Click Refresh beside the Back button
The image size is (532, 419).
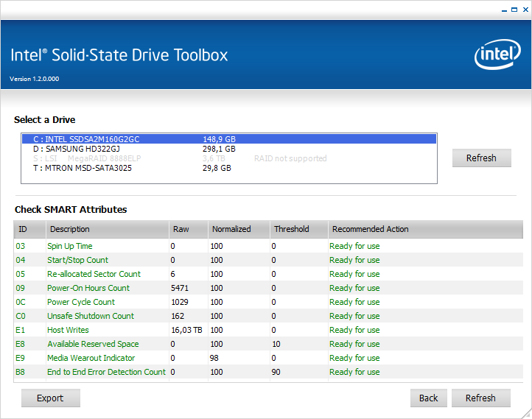(x=480, y=398)
